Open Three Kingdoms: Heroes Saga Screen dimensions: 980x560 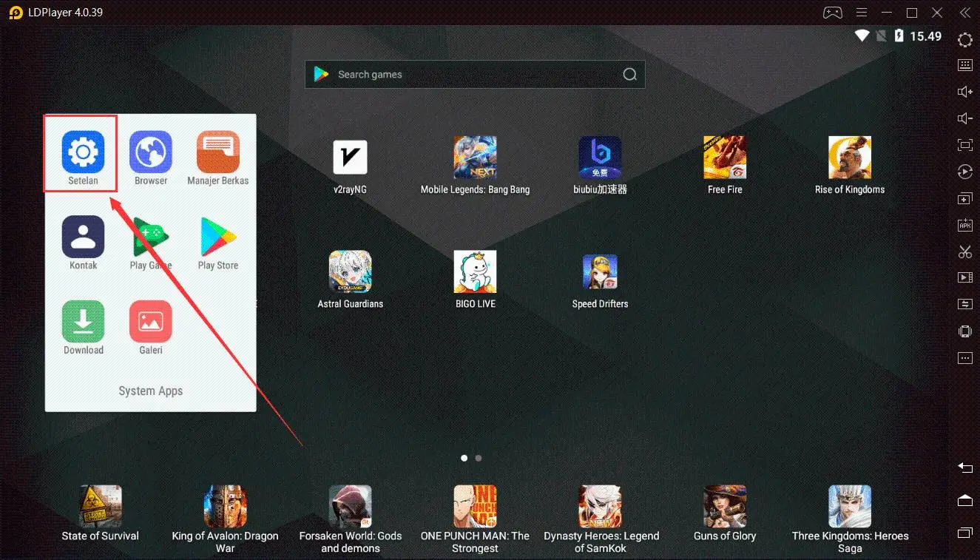coord(850,507)
